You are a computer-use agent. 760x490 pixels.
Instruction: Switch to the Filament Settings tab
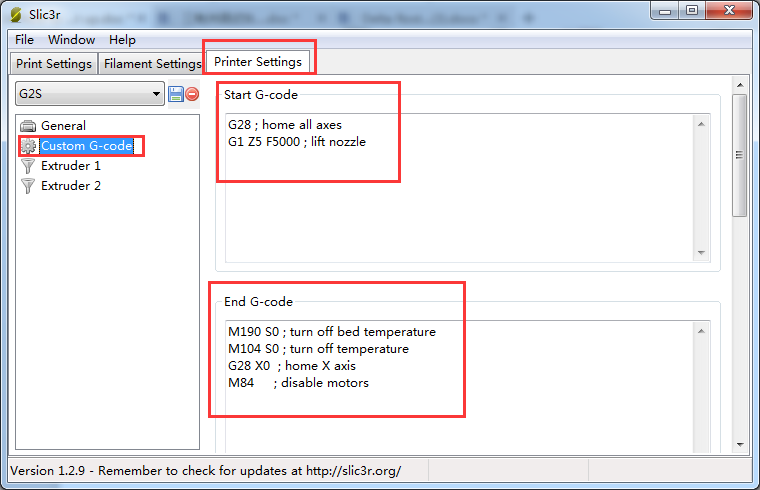click(152, 63)
